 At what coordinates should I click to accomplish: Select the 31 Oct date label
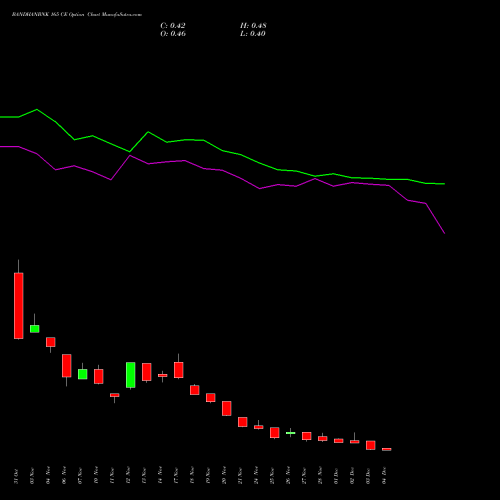[16, 476]
